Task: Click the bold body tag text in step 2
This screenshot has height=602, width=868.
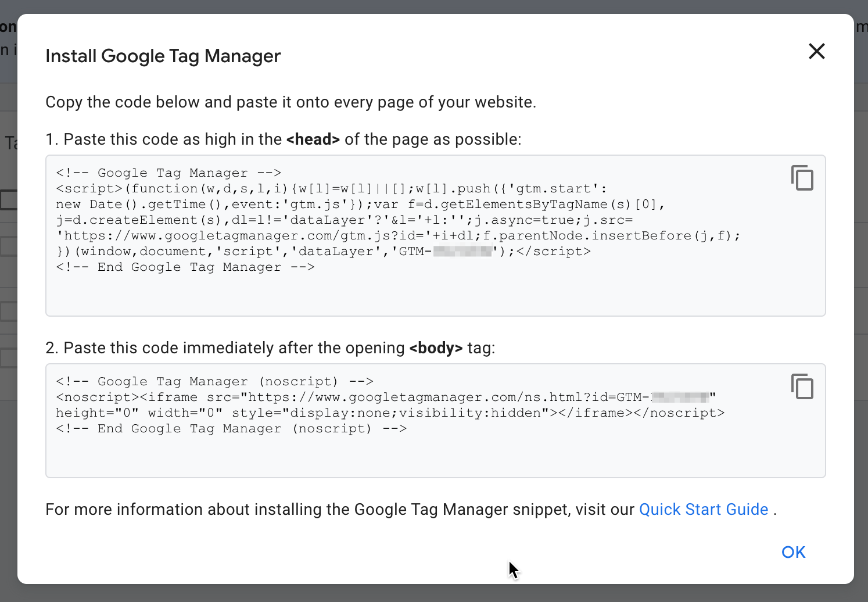Action: point(437,347)
